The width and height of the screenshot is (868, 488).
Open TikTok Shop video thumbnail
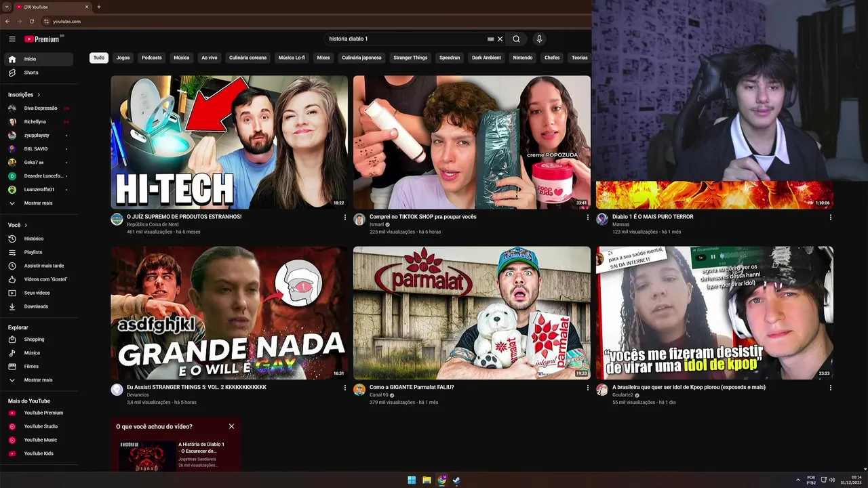pyautogui.click(x=471, y=142)
